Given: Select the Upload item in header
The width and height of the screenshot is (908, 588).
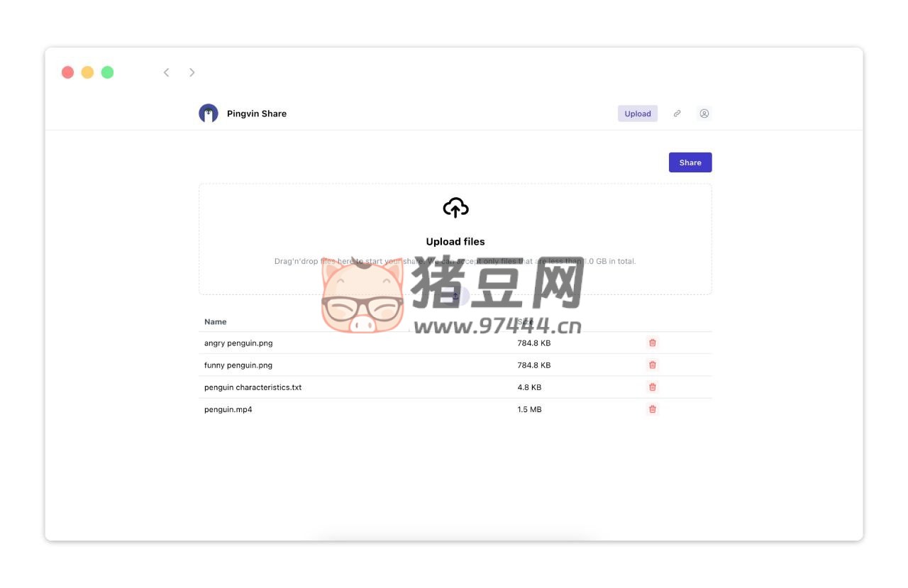Looking at the screenshot, I should (x=637, y=113).
